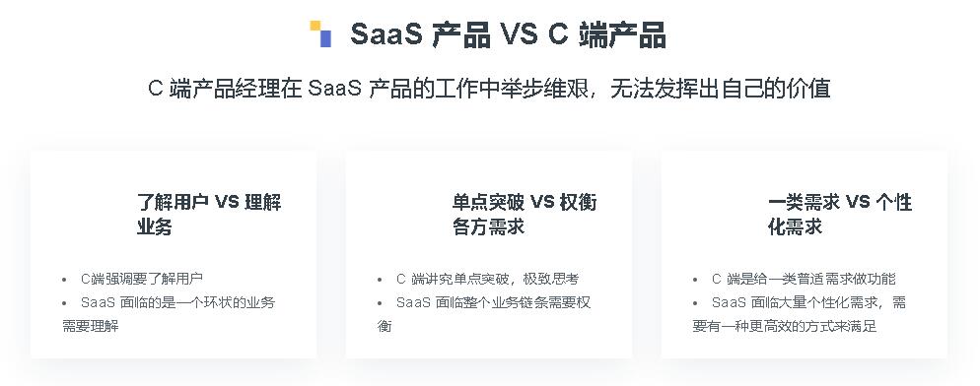Open the '了解用户 VS 理解业务' card heading
Image resolution: width=980 pixels, height=386 pixels.
(209, 215)
